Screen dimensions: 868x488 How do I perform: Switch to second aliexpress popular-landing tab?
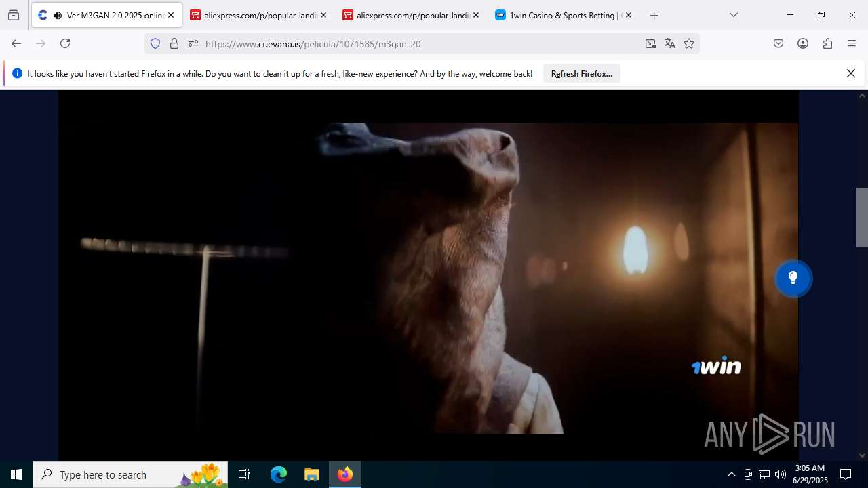pyautogui.click(x=412, y=15)
